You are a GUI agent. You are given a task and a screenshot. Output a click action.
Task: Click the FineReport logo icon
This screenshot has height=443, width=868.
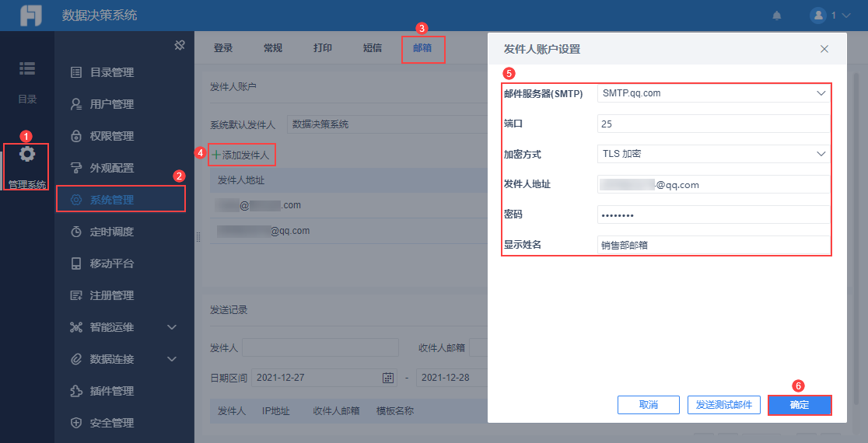tap(31, 16)
